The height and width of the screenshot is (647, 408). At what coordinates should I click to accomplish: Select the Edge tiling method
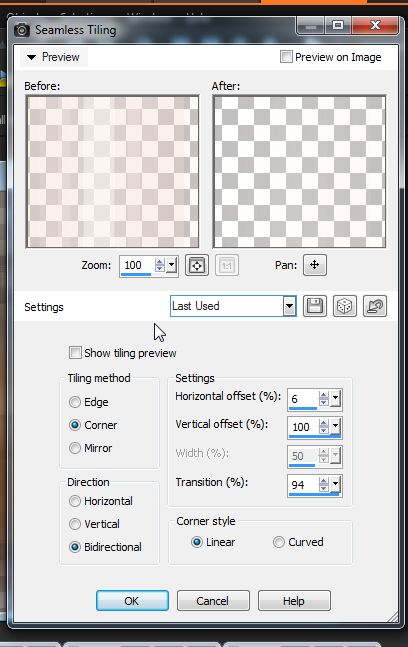click(x=75, y=402)
